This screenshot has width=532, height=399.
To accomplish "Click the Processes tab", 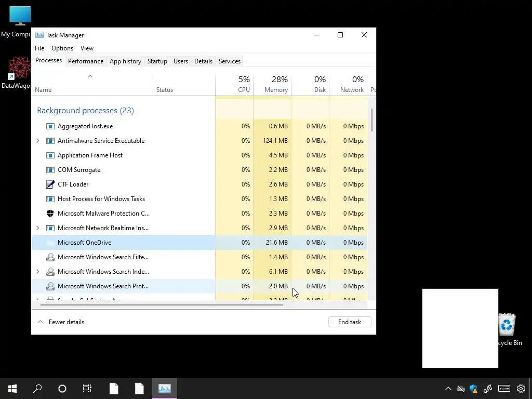I will 48,60.
